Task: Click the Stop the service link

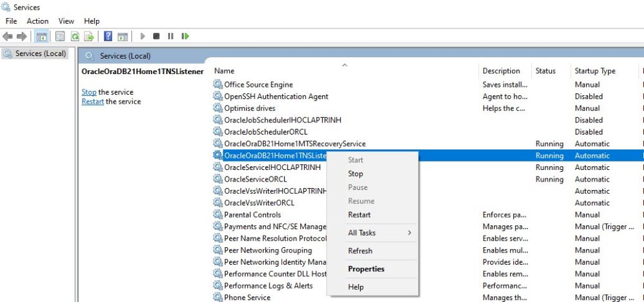Action: click(89, 92)
